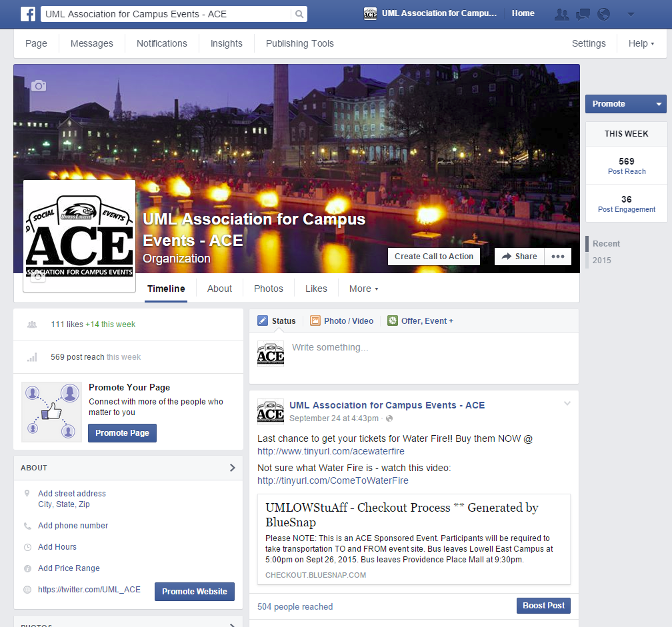
Task: Open the globe notifications icon
Action: point(603,15)
